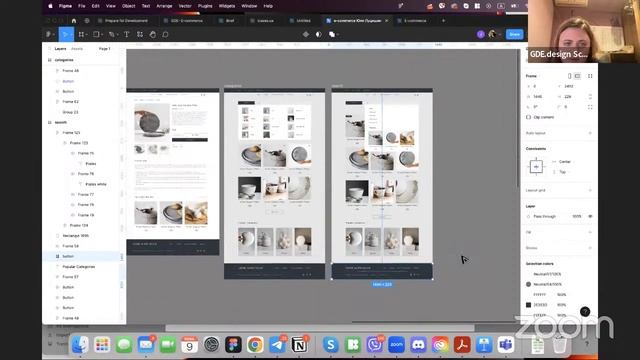The height and width of the screenshot is (360, 640).
Task: Open the Arrange menu
Action: (x=164, y=6)
